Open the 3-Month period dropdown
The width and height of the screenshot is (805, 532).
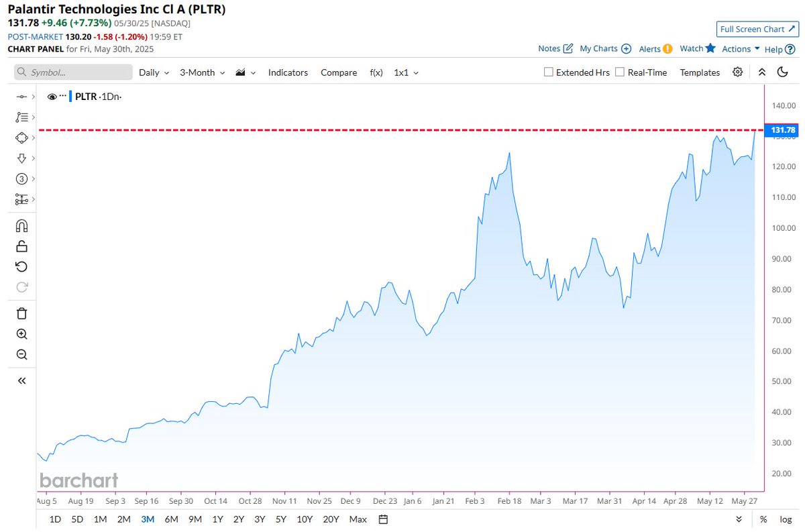[202, 72]
